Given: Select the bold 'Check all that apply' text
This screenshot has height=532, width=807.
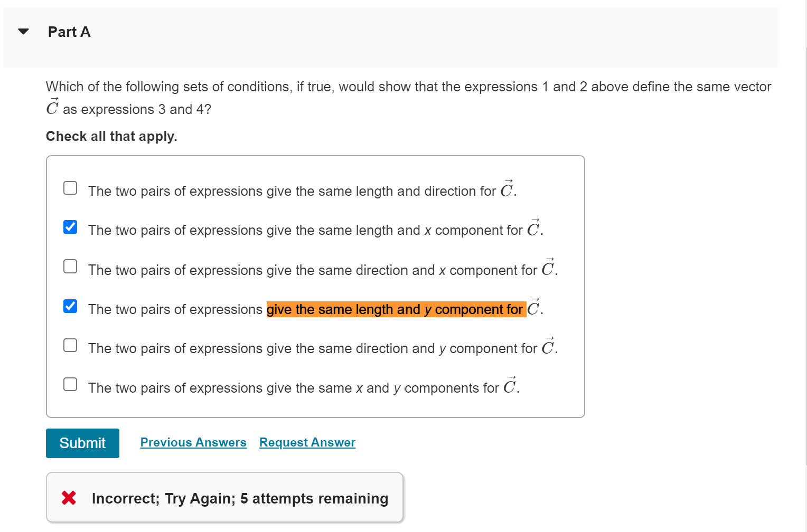Looking at the screenshot, I should (111, 136).
